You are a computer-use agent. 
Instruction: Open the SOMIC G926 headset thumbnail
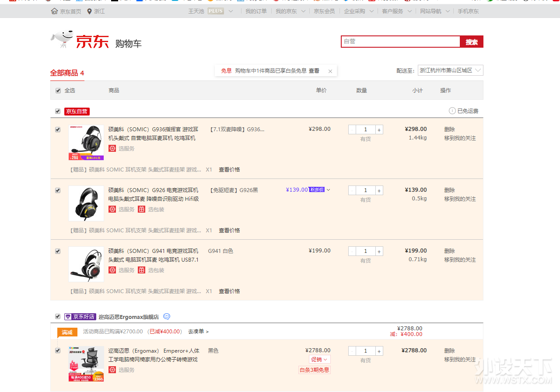tap(86, 203)
